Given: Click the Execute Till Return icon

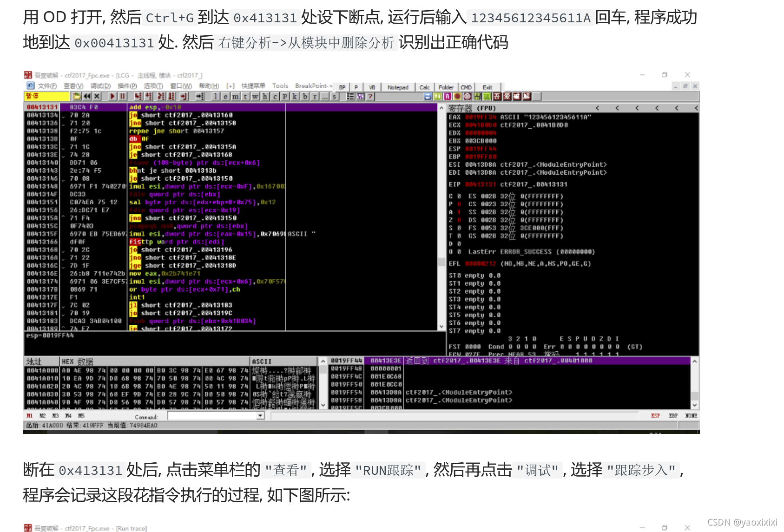Looking at the screenshot, I should (184, 96).
